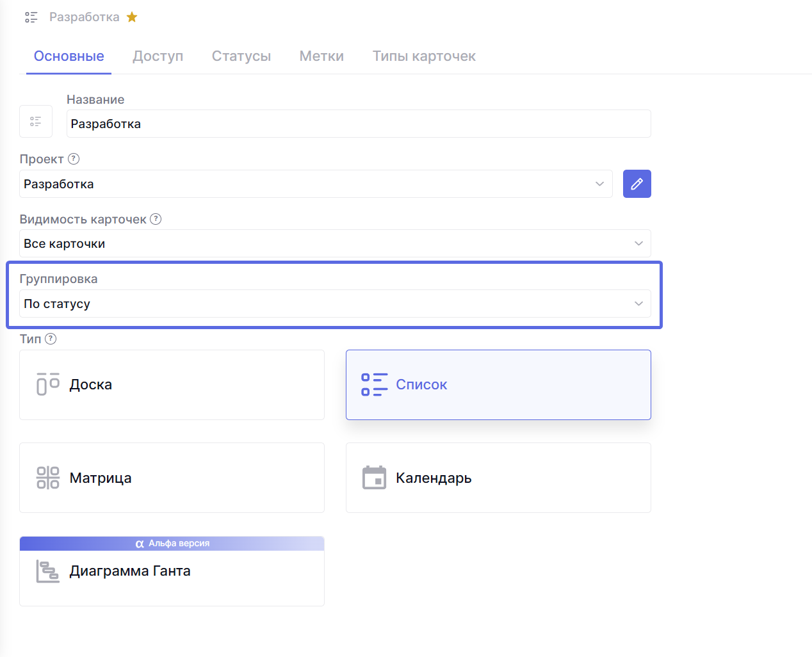
Task: Click the gold favorite star icon
Action: [132, 17]
